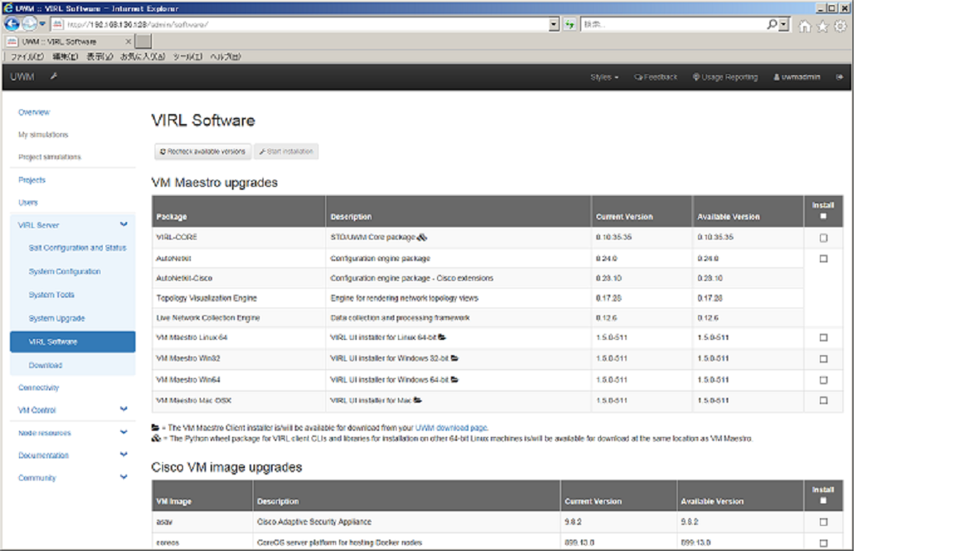Open the search provider dropdown arrow
Screen dimensions: 980x551
[x=784, y=24]
